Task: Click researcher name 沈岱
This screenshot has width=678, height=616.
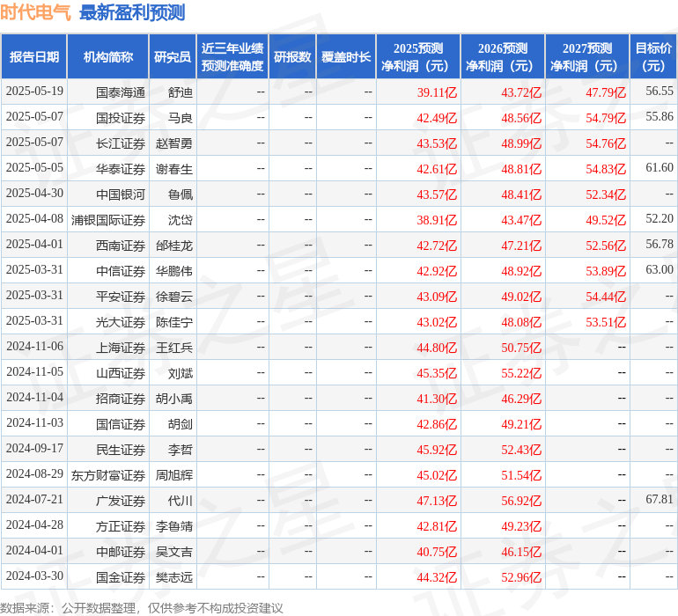Action: click(x=181, y=220)
